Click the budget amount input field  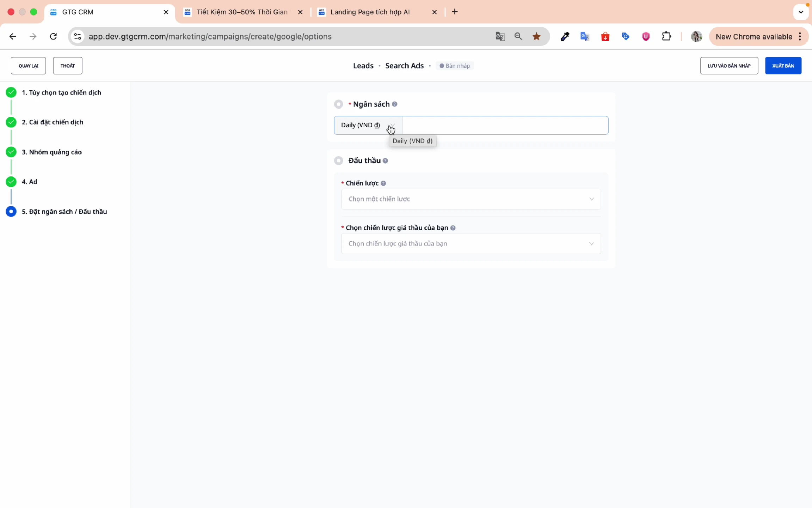[x=505, y=125]
